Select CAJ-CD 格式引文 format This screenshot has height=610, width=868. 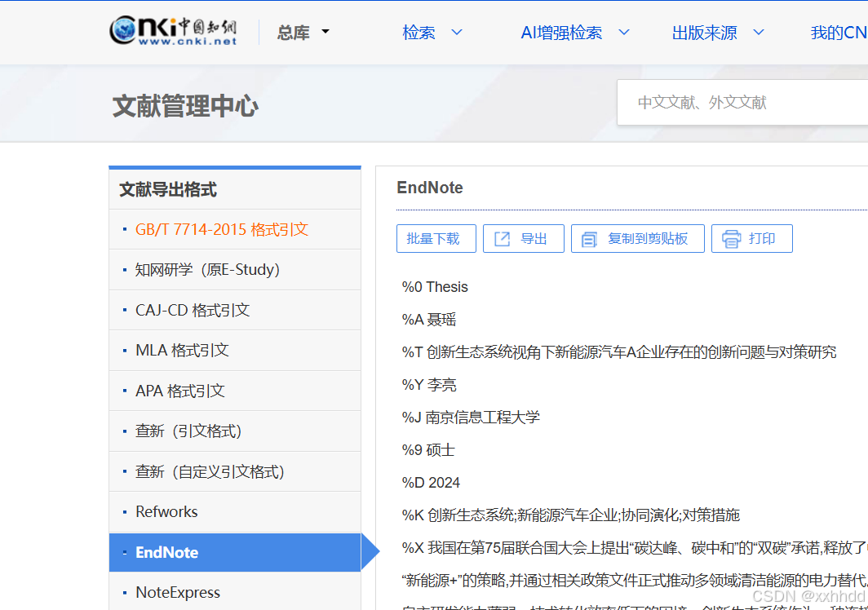pyautogui.click(x=235, y=310)
